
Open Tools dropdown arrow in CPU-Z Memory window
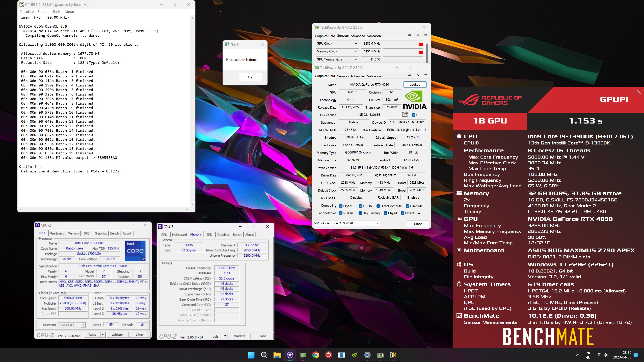(225, 336)
